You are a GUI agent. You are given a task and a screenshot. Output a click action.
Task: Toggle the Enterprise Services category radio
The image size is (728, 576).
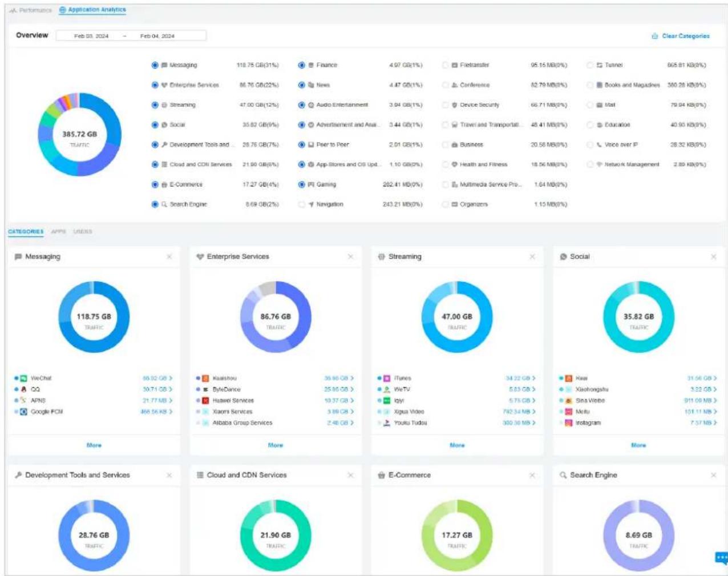[155, 85]
